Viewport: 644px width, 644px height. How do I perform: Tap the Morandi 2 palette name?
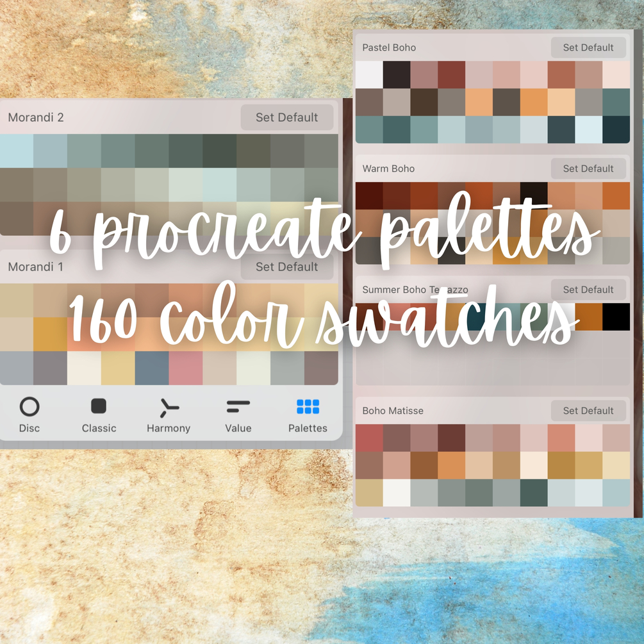pyautogui.click(x=36, y=117)
